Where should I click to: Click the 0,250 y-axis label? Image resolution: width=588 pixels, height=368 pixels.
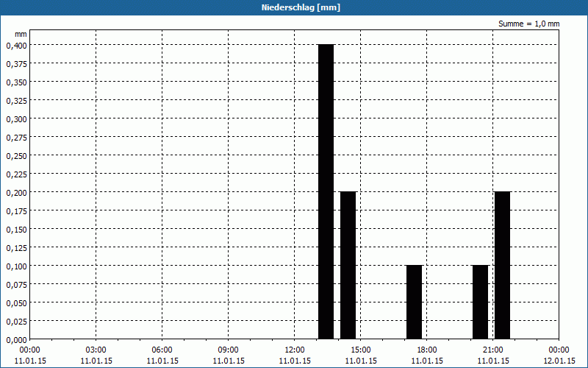(16, 156)
